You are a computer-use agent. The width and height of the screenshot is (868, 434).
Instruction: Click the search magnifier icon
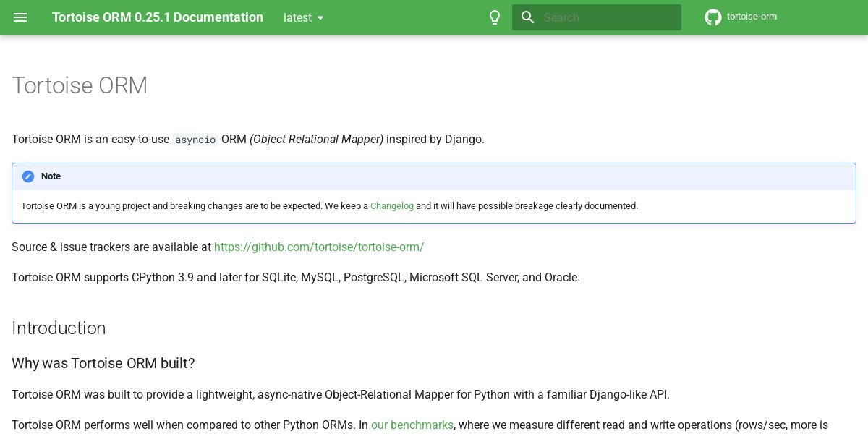click(x=528, y=17)
